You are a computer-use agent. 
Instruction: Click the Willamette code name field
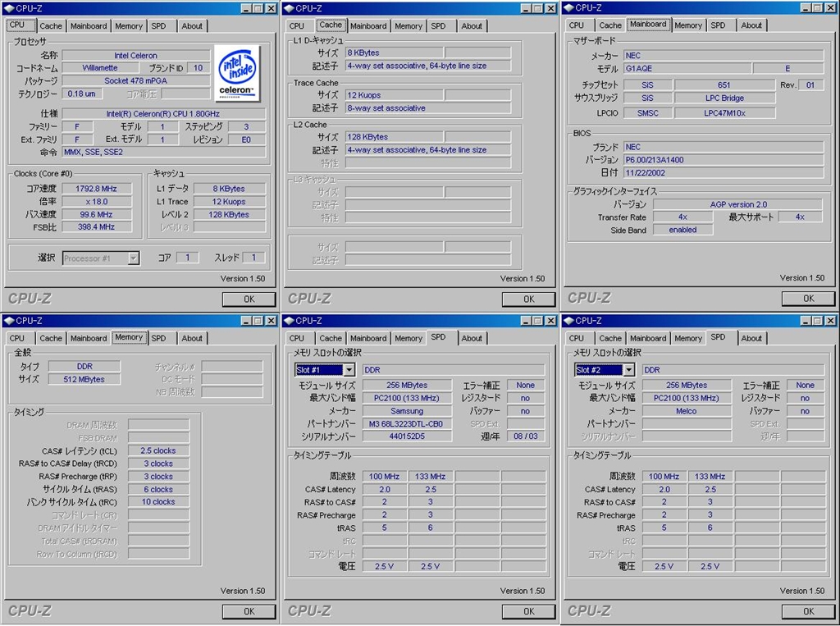[99, 68]
